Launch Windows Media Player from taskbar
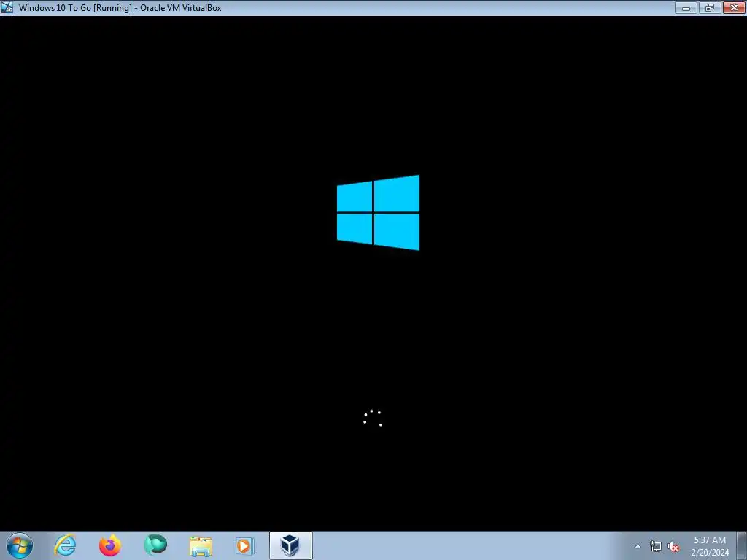The width and height of the screenshot is (747, 560). coord(245,546)
